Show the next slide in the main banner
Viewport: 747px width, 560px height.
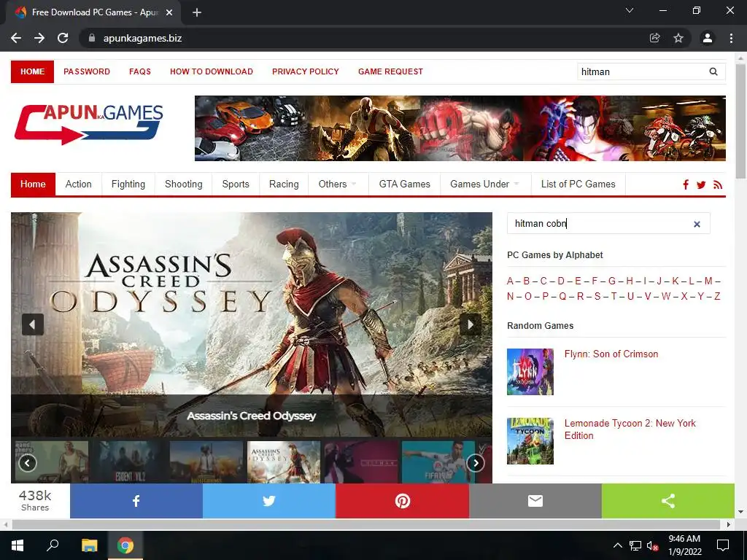pos(471,324)
